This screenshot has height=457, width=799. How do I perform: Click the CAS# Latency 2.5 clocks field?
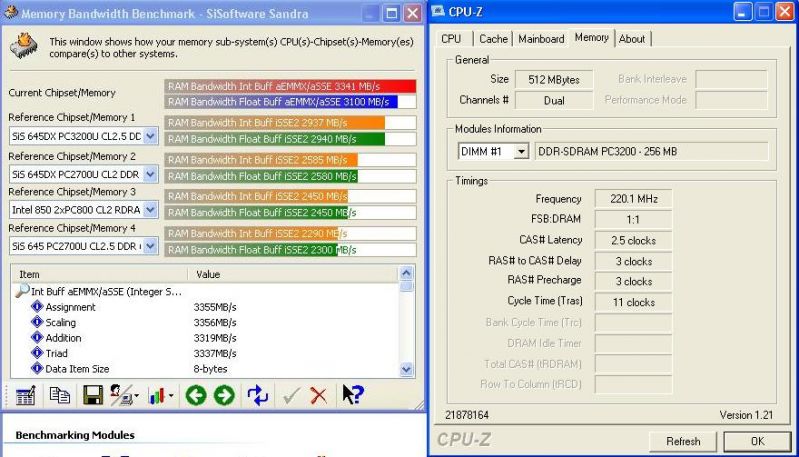pyautogui.click(x=633, y=240)
